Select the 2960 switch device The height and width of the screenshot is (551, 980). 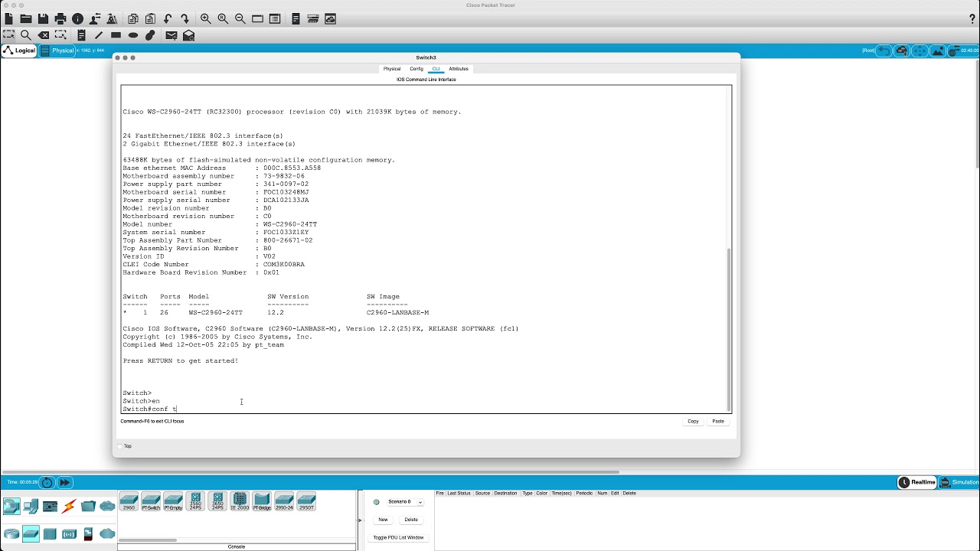(129, 501)
